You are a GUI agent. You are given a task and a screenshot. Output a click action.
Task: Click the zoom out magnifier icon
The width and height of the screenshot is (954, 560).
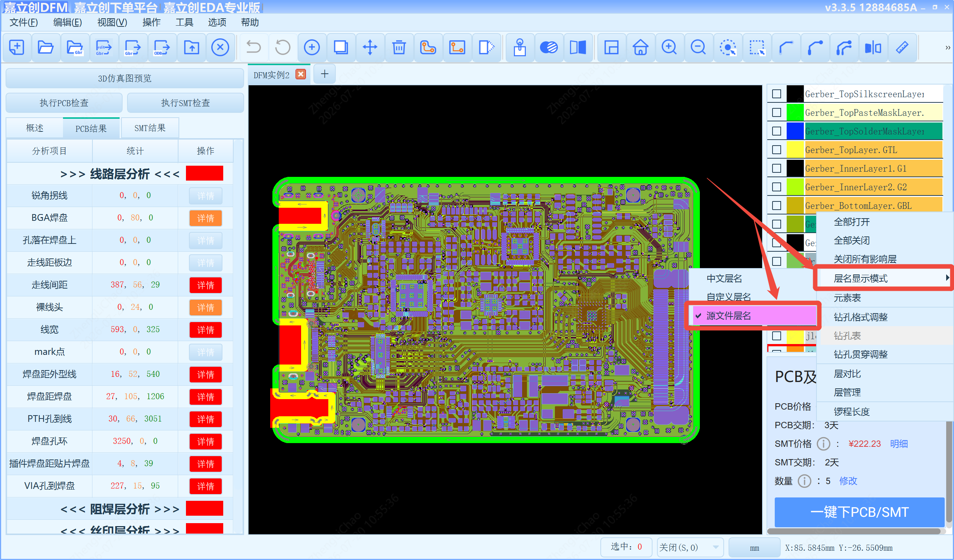[x=698, y=47]
